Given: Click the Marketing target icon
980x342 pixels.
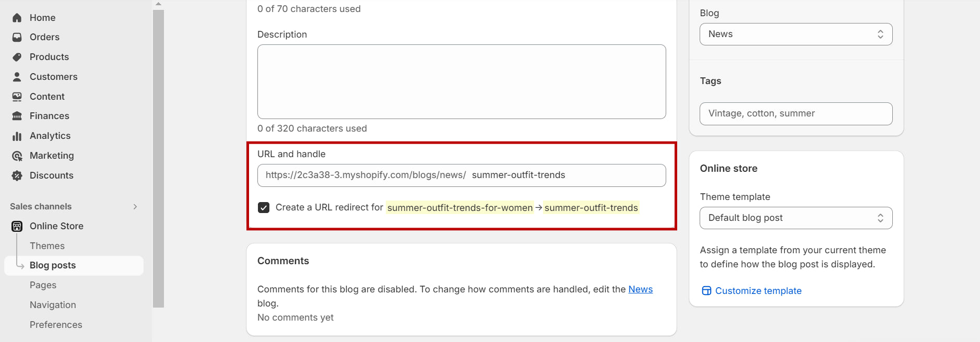Looking at the screenshot, I should click(x=17, y=156).
